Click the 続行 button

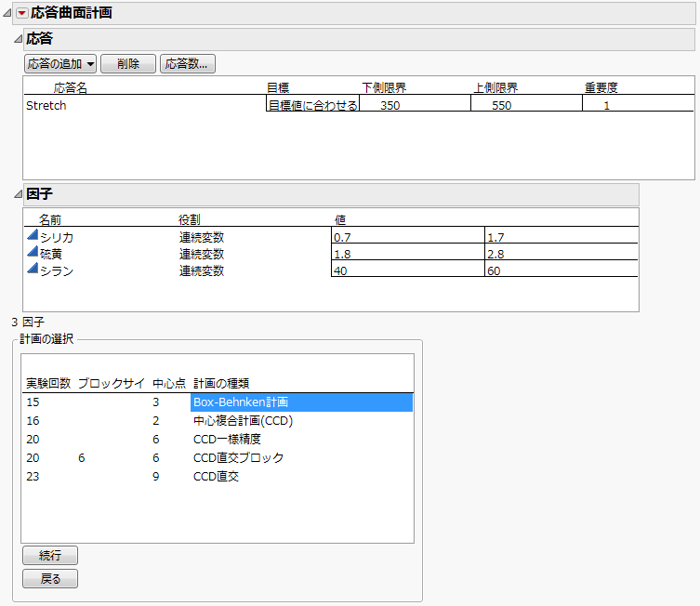[x=50, y=556]
